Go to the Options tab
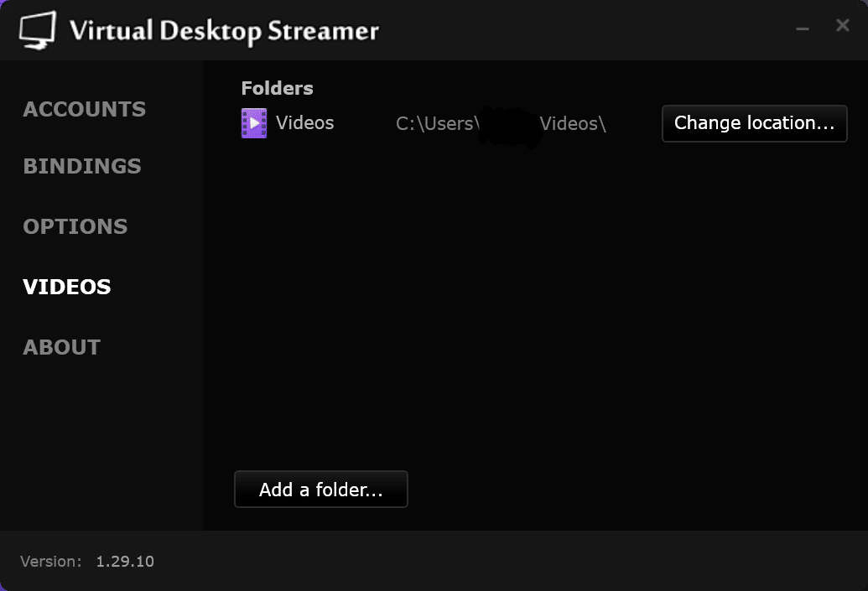The image size is (868, 591). [75, 226]
